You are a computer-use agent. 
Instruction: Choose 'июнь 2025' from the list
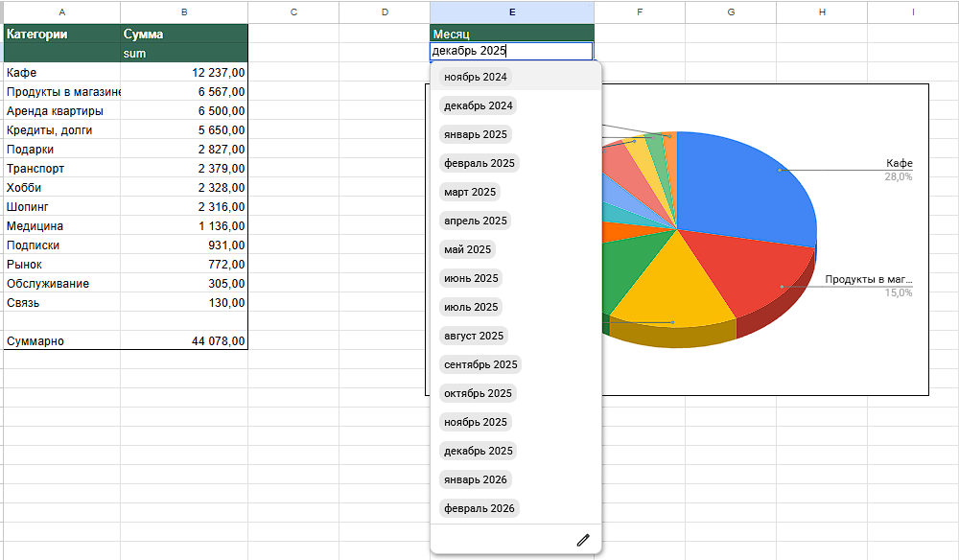click(471, 278)
